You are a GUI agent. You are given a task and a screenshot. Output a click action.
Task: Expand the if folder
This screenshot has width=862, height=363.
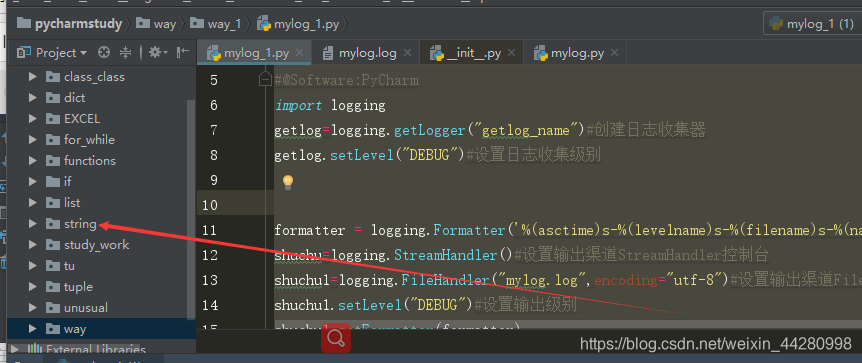tap(32, 181)
